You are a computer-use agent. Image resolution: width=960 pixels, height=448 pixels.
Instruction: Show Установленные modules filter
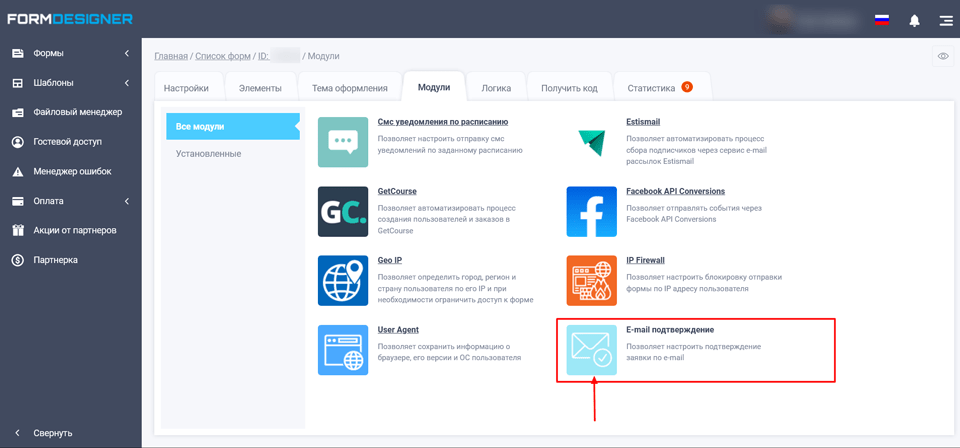point(208,154)
